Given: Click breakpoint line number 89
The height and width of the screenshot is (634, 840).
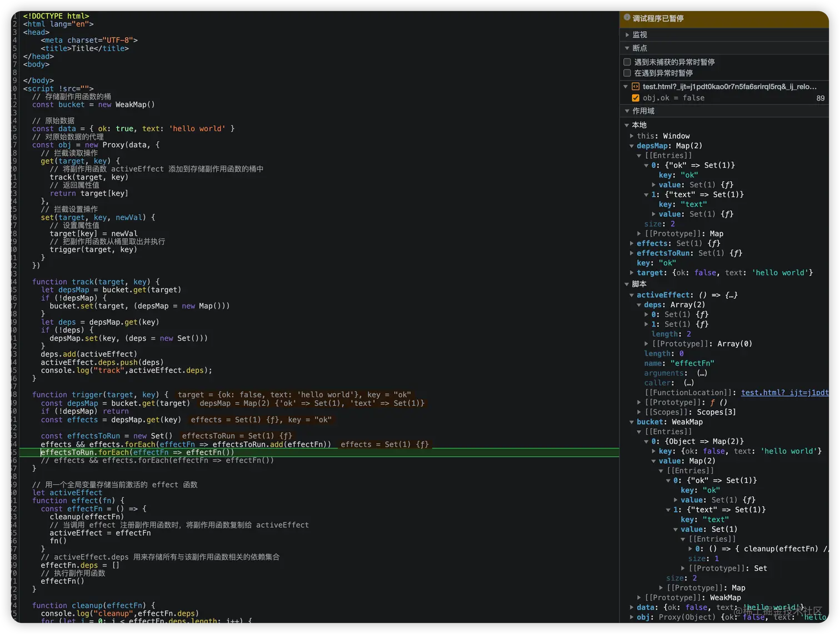Looking at the screenshot, I should 821,98.
